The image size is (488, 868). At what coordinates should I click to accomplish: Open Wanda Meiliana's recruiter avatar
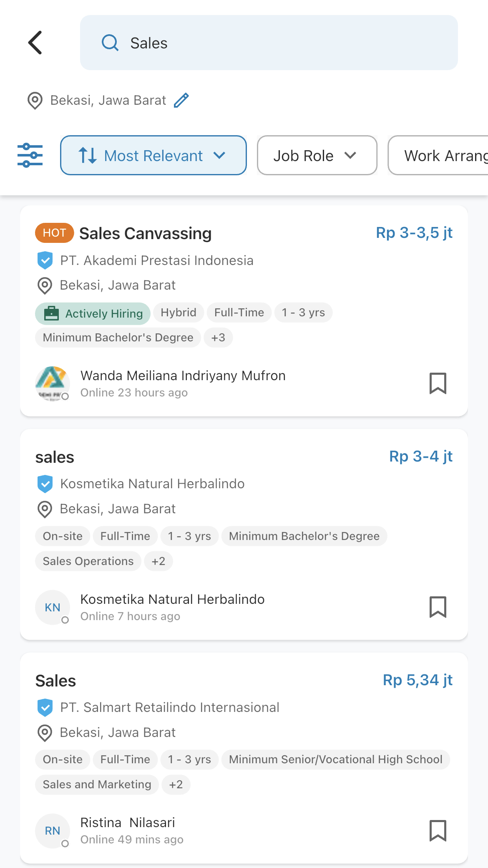tap(52, 384)
